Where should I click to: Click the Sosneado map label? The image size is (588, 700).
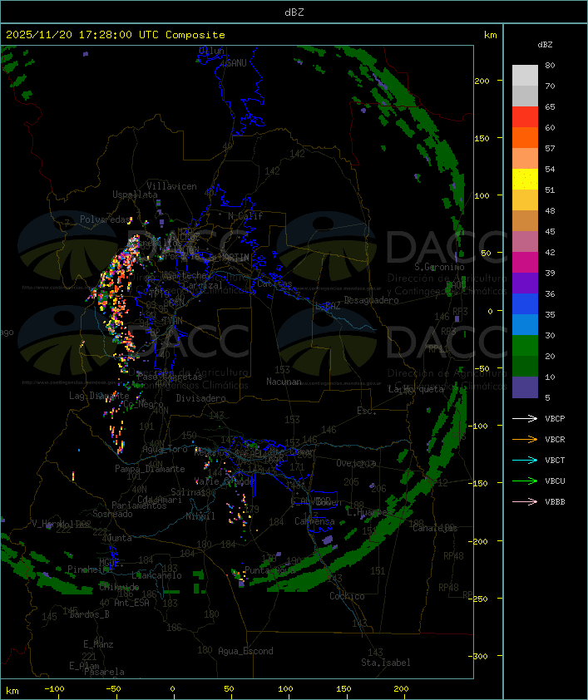click(x=112, y=514)
